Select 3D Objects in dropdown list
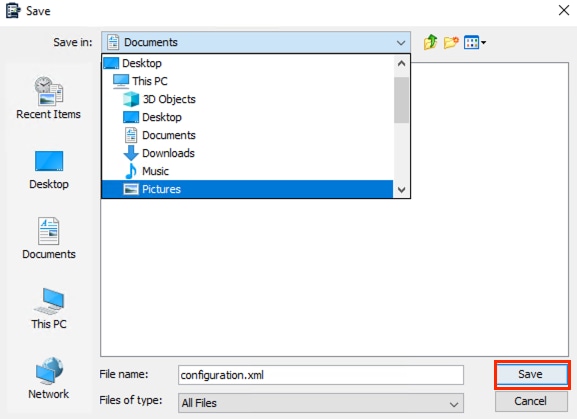Viewport: 577px width, 419px height. [x=248, y=99]
